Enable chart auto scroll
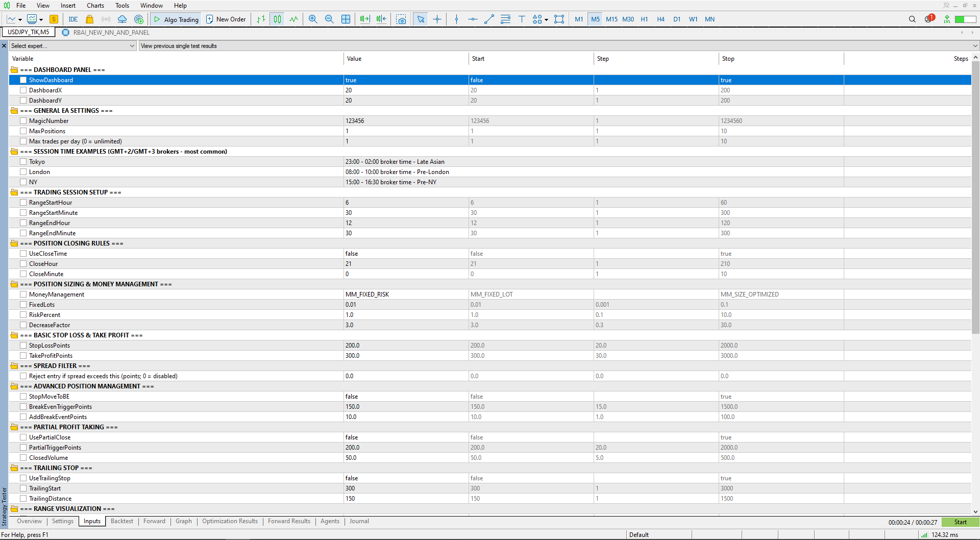Image resolution: width=980 pixels, height=540 pixels. 365,19
